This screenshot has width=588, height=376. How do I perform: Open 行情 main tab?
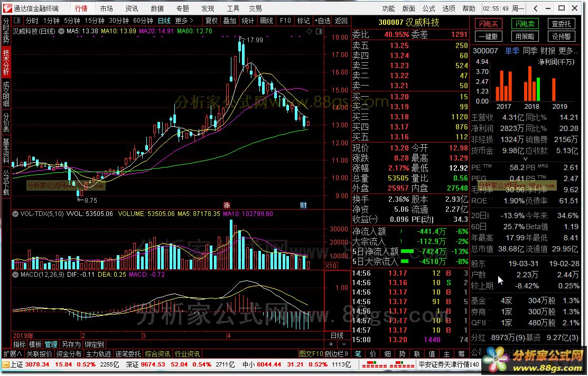[x=81, y=8]
